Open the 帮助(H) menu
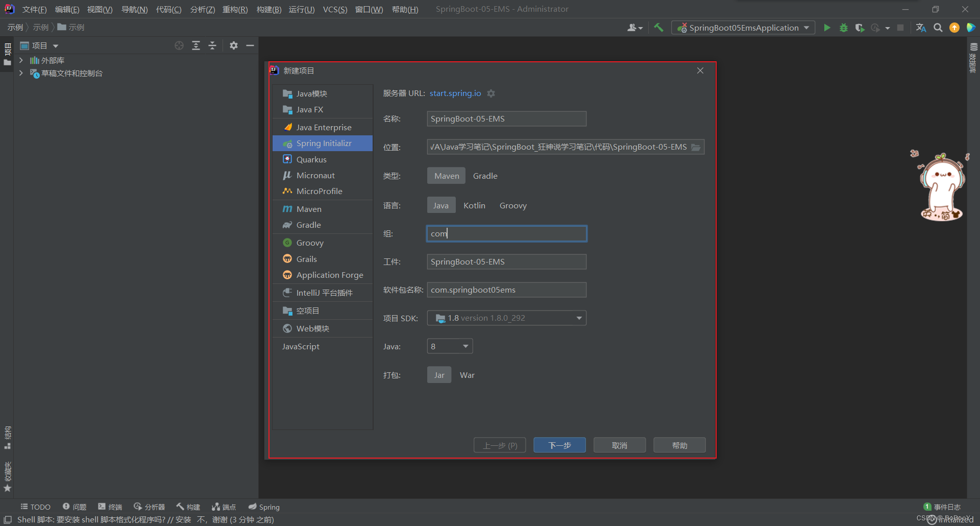The height and width of the screenshot is (526, 980). 405,9
